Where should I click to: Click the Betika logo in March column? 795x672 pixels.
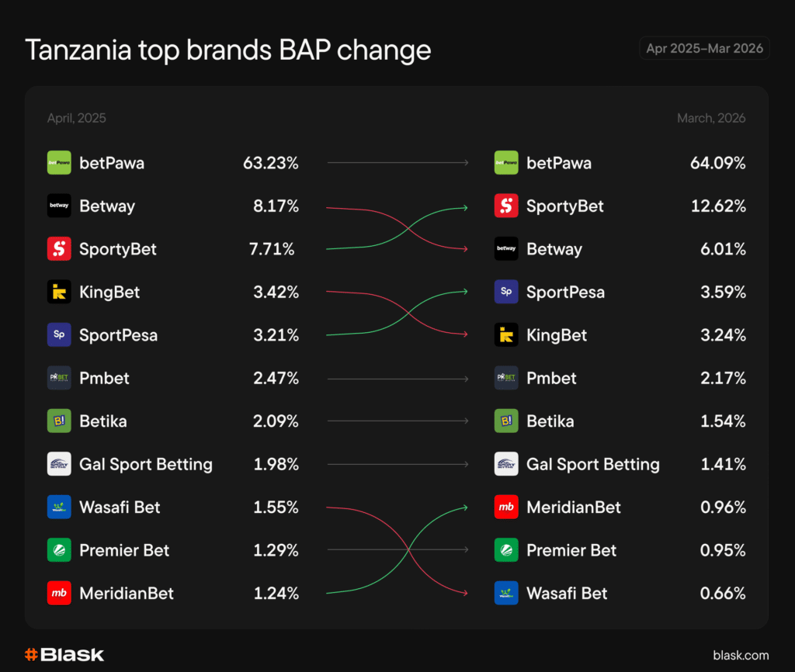click(x=506, y=421)
